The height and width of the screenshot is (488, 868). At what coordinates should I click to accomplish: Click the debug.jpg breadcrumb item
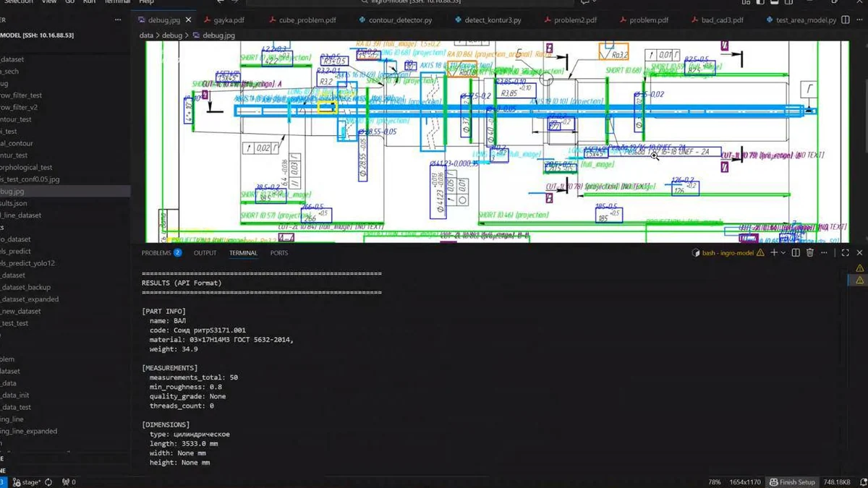(x=213, y=35)
